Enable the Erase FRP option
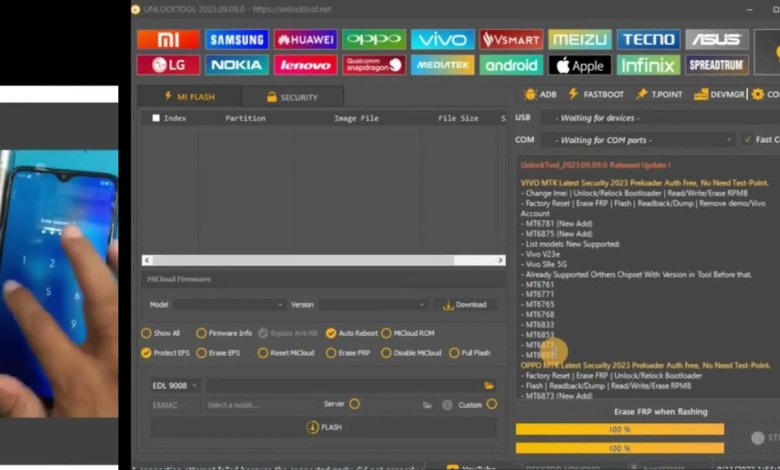780x470 pixels. point(348,353)
